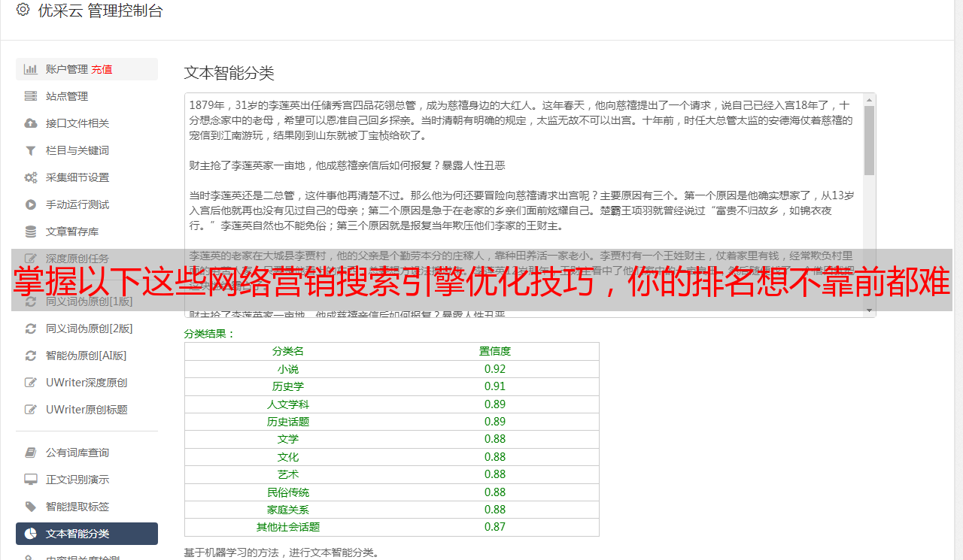Select the 小说 category cell

pyautogui.click(x=288, y=369)
